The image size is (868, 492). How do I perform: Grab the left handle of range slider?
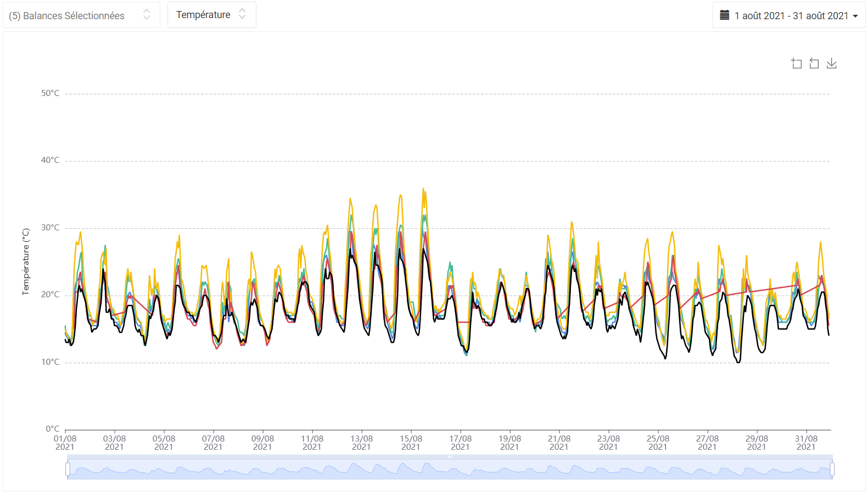[x=68, y=469]
